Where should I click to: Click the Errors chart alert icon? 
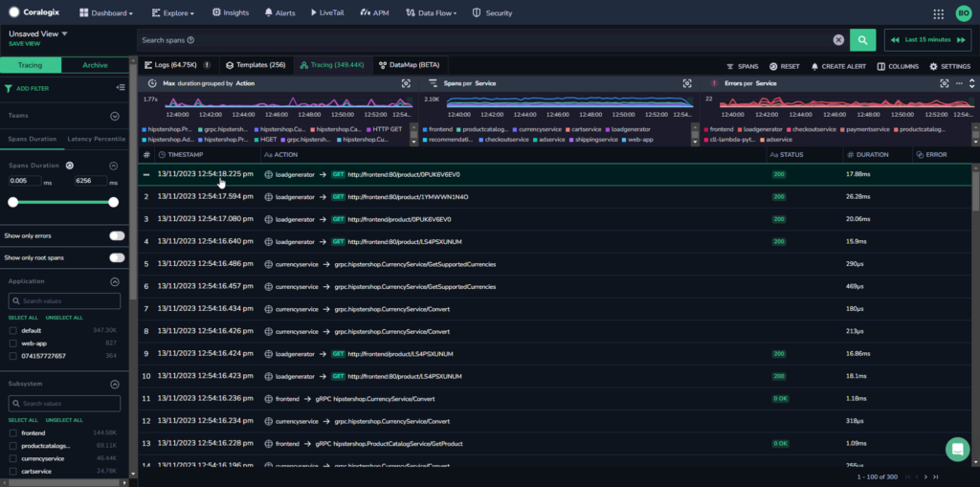pos(714,83)
